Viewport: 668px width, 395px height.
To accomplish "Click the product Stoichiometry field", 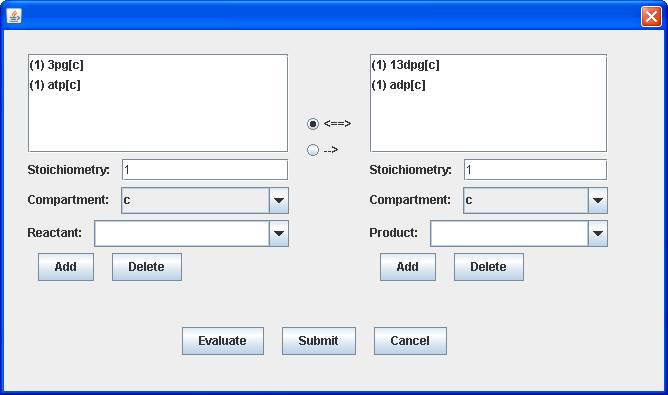I will (535, 170).
